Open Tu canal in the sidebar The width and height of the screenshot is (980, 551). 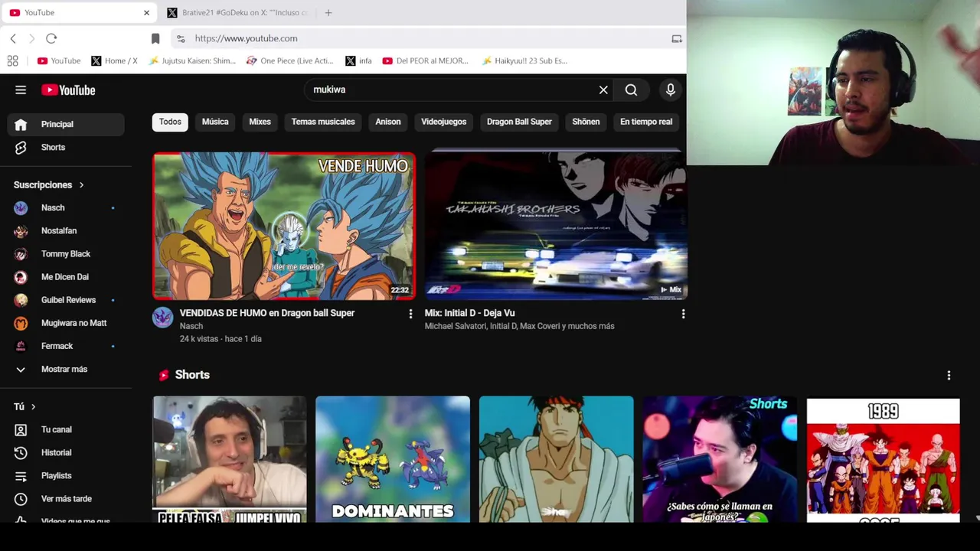coord(66,430)
